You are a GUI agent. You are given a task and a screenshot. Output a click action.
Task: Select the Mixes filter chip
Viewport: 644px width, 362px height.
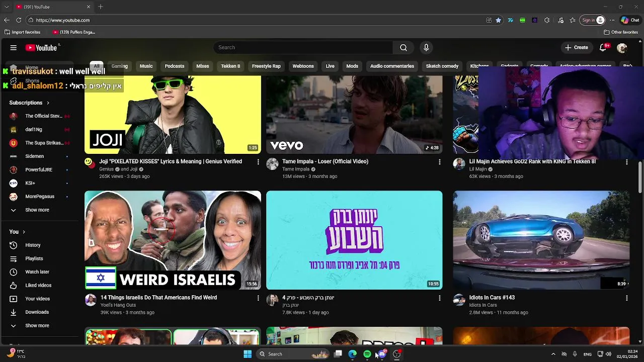203,66
